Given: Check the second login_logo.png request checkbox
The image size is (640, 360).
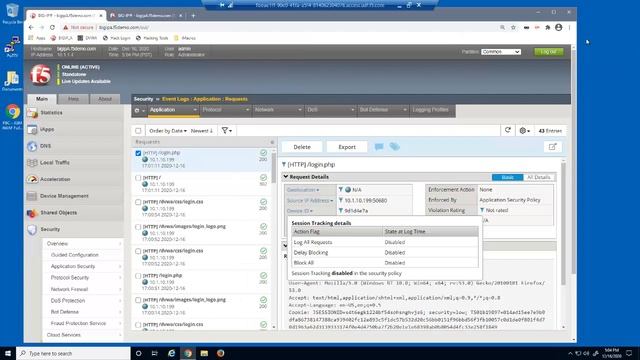Looking at the screenshot, I should [x=138, y=300].
